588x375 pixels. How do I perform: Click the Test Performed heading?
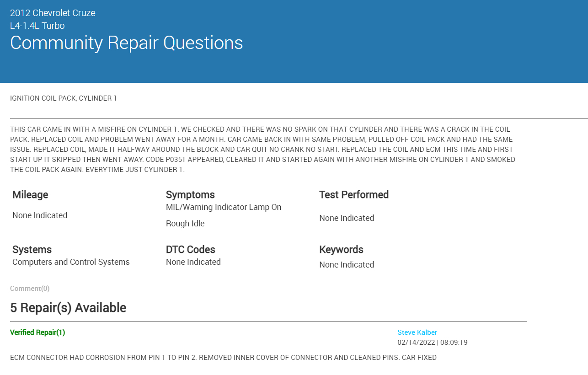tap(354, 195)
